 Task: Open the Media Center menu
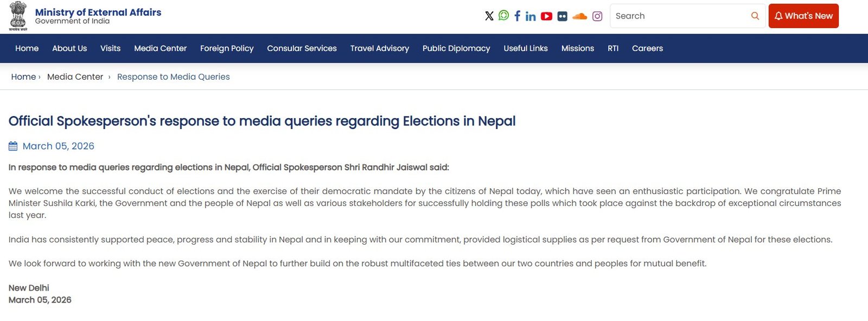(160, 48)
